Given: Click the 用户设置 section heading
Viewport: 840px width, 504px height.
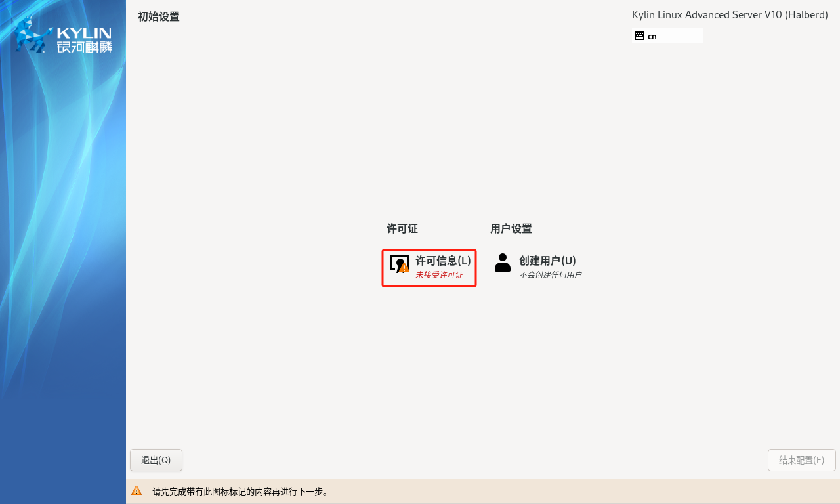Looking at the screenshot, I should pyautogui.click(x=511, y=229).
